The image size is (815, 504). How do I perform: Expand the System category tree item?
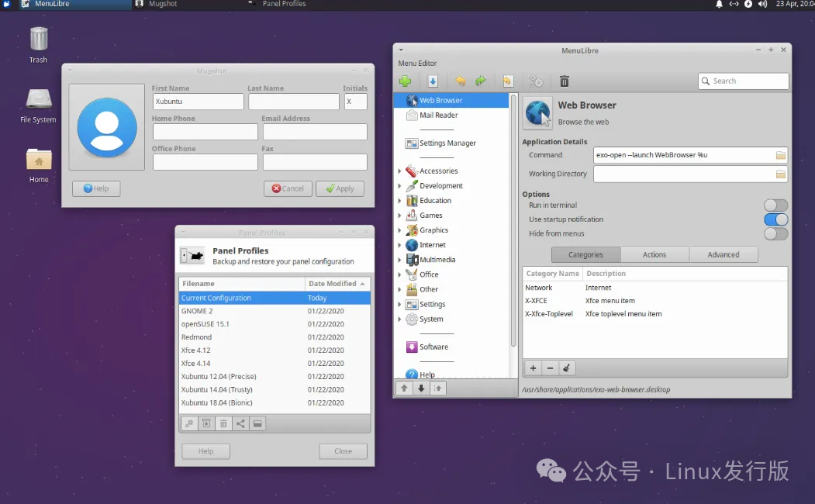(x=399, y=319)
